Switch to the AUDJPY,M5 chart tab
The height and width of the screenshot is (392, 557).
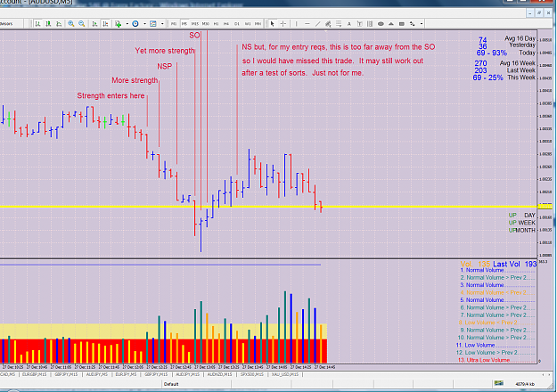(96, 374)
